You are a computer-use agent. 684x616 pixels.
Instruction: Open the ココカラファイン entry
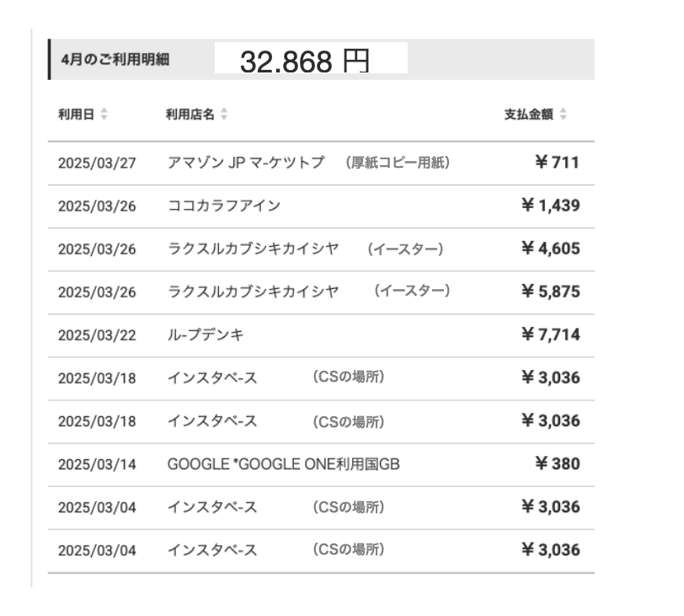[224, 206]
